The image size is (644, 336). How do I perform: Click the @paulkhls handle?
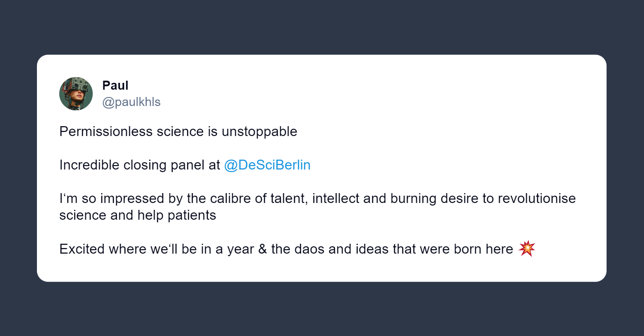[x=131, y=102]
